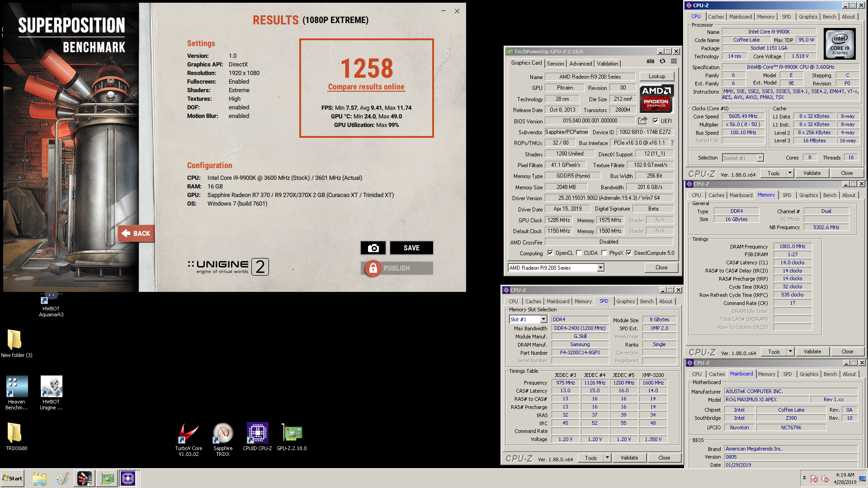868x488 pixels.
Task: Switch to GPU-Z in the taskbar
Action: (108, 479)
